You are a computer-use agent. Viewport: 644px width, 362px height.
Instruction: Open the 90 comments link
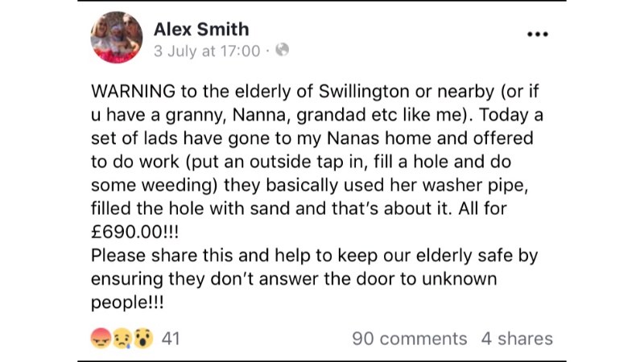click(410, 339)
